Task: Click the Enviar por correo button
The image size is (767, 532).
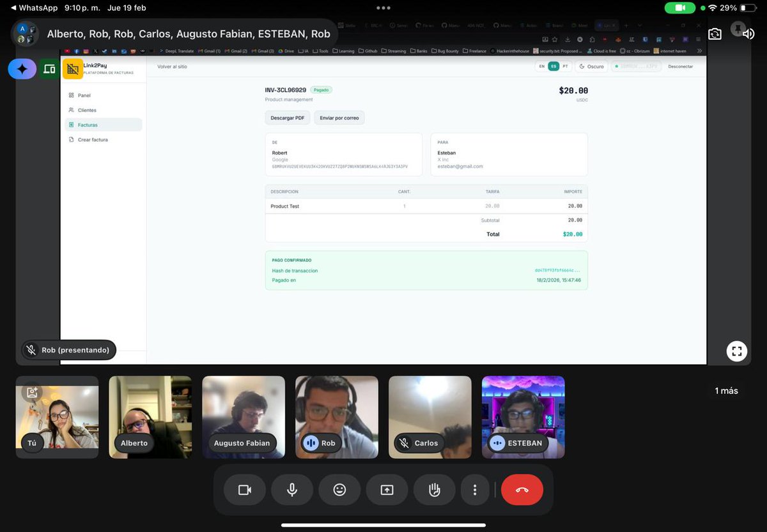Action: click(339, 118)
